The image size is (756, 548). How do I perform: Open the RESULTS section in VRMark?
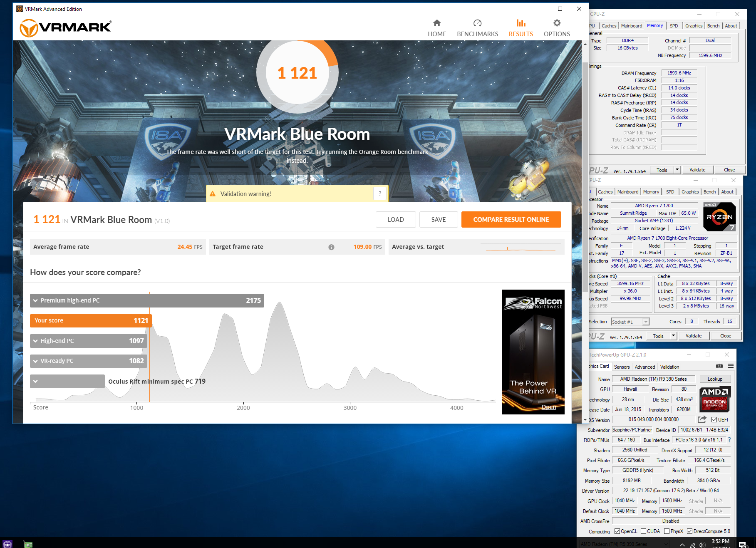coord(521,28)
